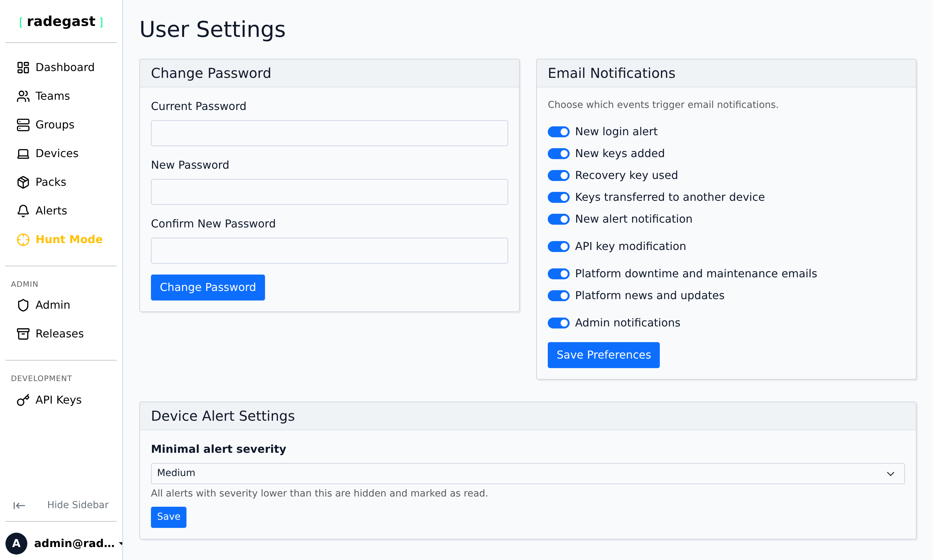Image resolution: width=933 pixels, height=560 pixels.
Task: Open Dashboard via its grid icon
Action: 23,68
